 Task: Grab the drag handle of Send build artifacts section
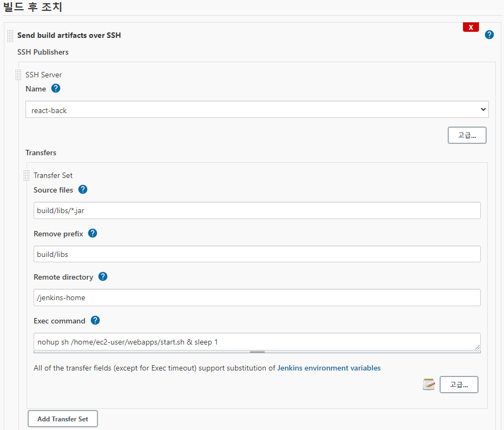tap(10, 36)
